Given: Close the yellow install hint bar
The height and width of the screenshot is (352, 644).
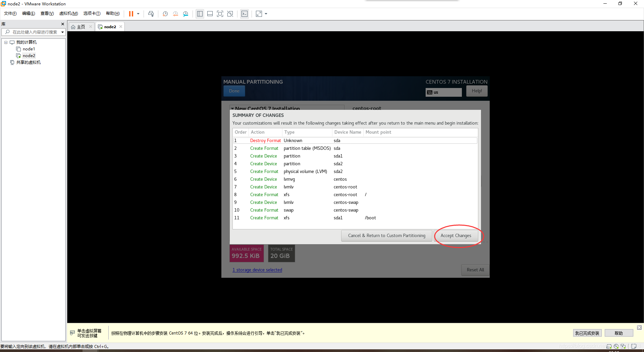Looking at the screenshot, I should pos(639,327).
